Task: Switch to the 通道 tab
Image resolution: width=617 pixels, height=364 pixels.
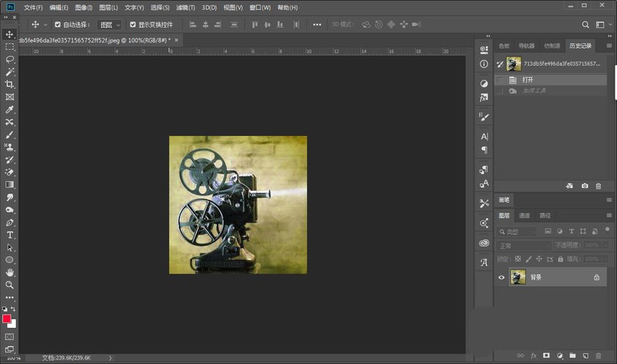Action: tap(524, 215)
